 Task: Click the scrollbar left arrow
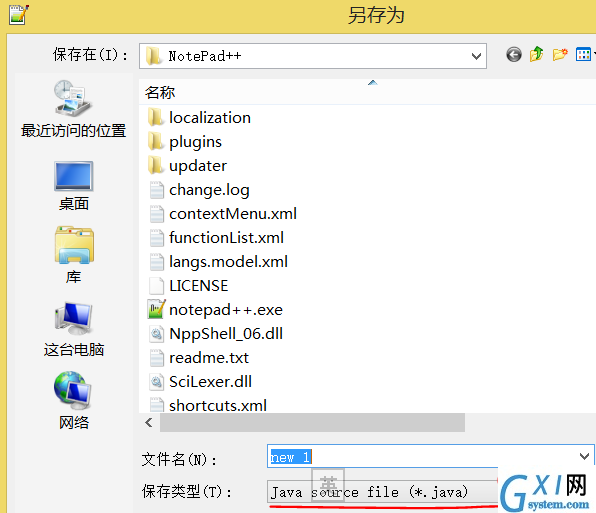(x=149, y=423)
